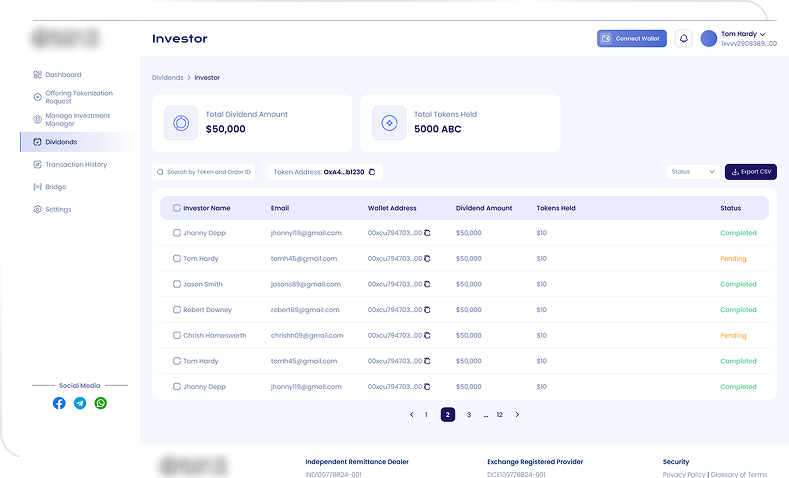This screenshot has height=478, width=789.
Task: Click the Total Tokens Held icon
Action: (x=389, y=123)
